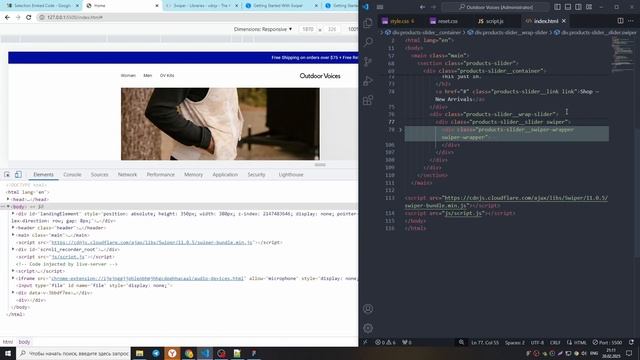Viewport: 640px width, 360px height.
Task: Open the Windows Start menu
Action: [x=8, y=353]
